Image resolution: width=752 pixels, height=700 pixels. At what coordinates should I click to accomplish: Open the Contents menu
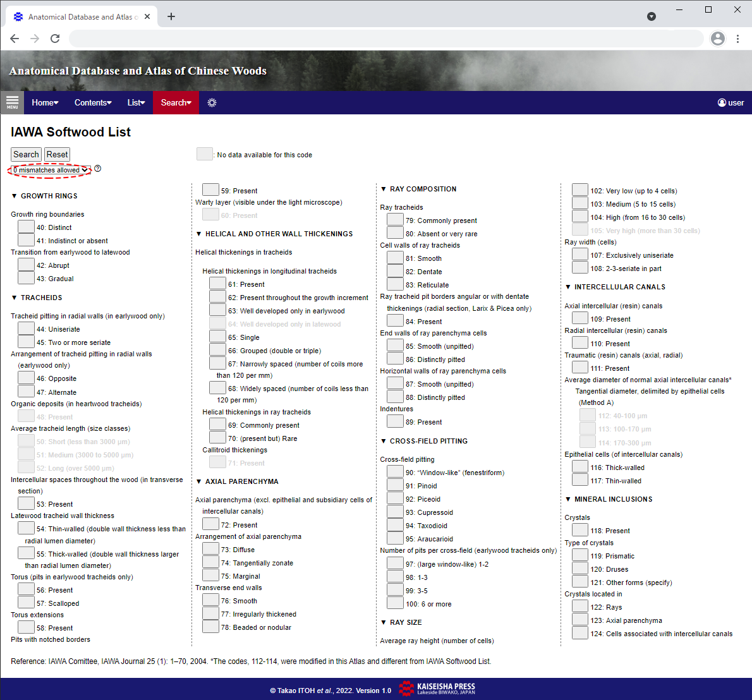click(x=93, y=102)
